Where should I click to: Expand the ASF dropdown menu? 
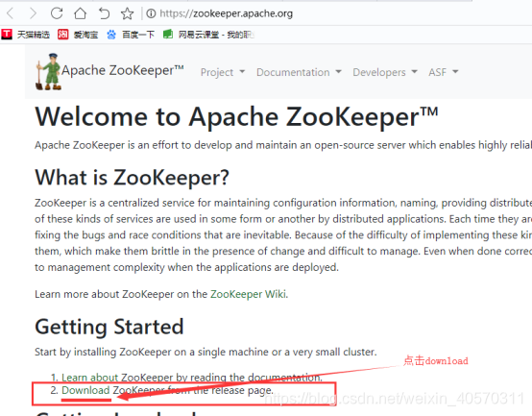[443, 72]
